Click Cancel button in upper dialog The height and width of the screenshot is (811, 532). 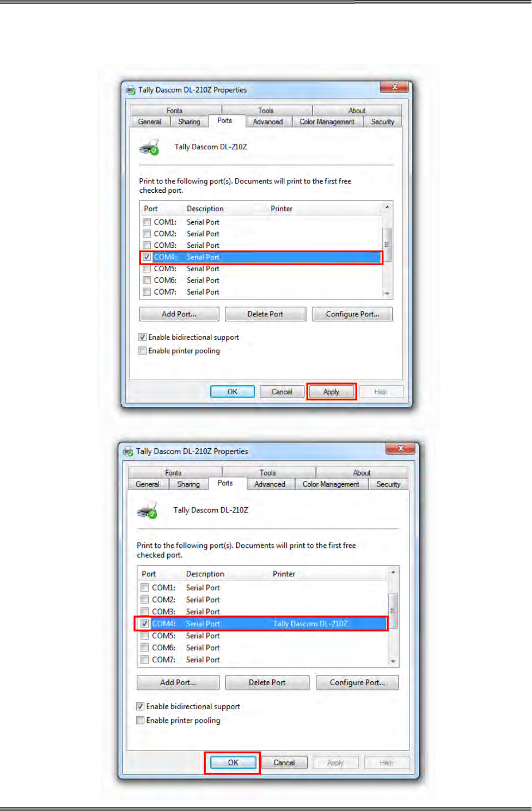pos(282,392)
